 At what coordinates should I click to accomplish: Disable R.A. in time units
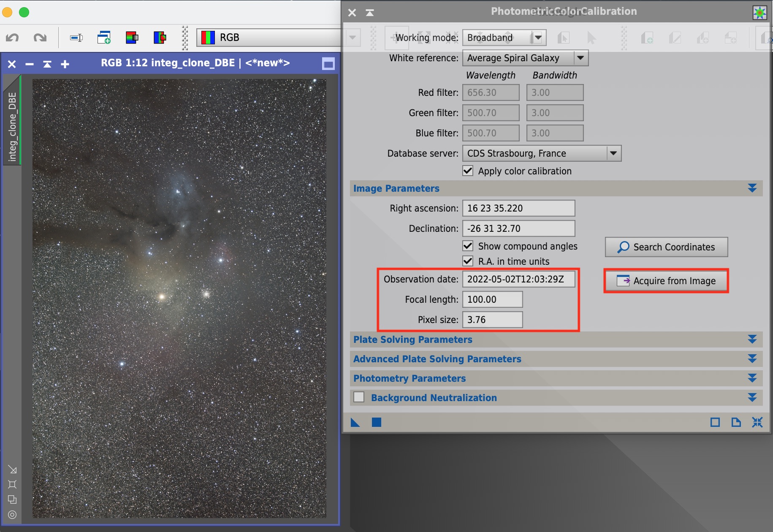[468, 261]
